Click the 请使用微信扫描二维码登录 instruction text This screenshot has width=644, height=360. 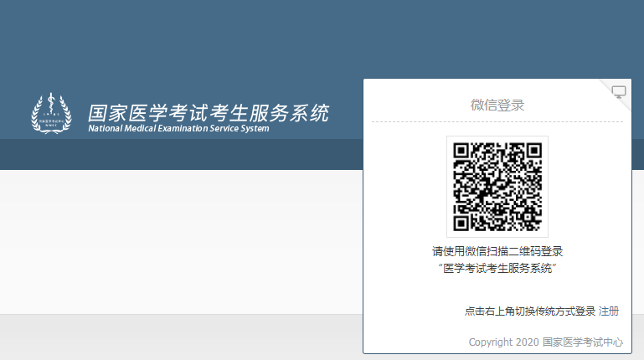[497, 251]
